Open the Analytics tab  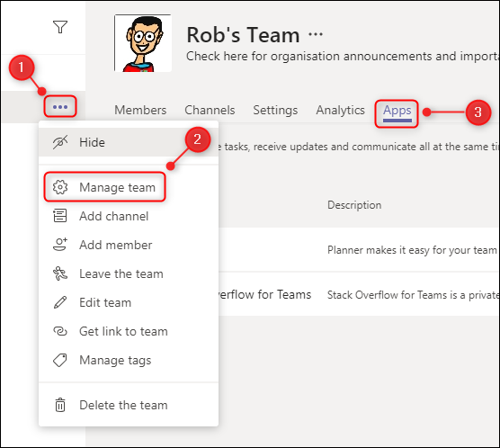[340, 110]
